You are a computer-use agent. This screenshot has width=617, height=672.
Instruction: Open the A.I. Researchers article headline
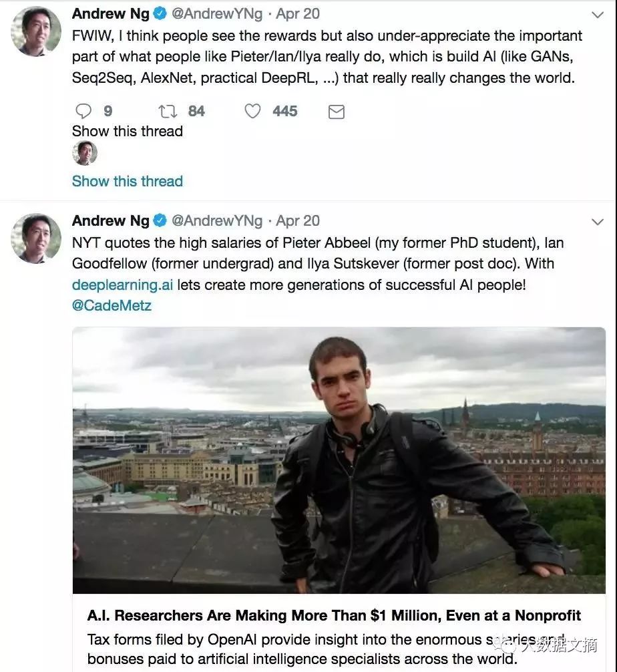point(334,615)
